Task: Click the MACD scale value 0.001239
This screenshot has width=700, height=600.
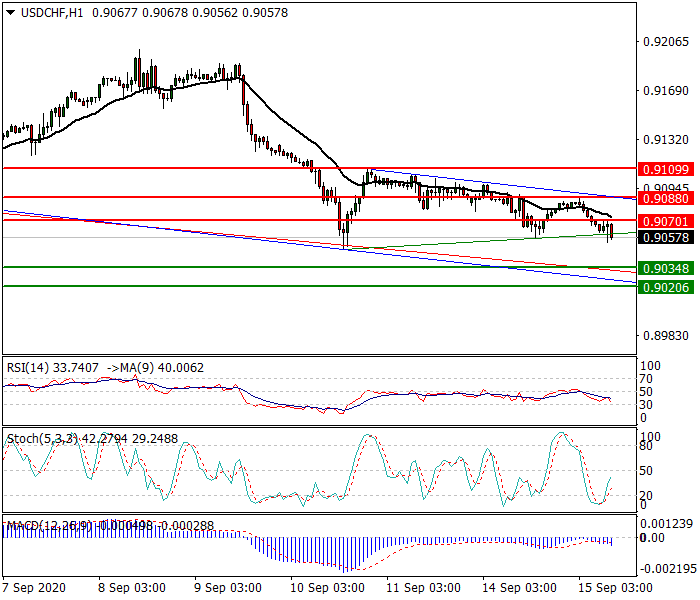Action: [667, 524]
